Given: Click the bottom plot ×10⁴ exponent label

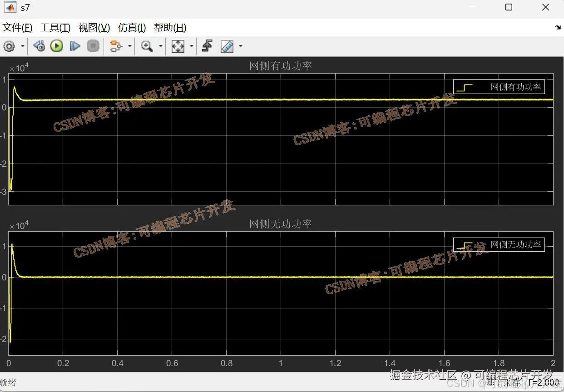Looking at the screenshot, I should (19, 225).
